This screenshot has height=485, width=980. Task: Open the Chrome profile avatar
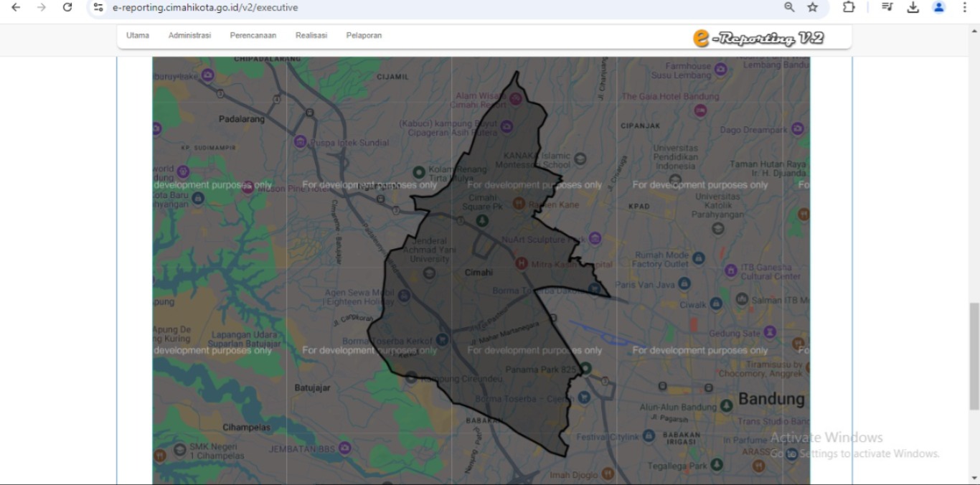938,7
